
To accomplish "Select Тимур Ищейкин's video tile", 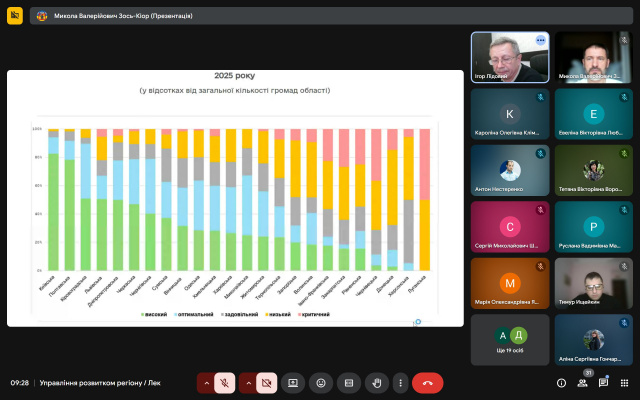I will 594,283.
